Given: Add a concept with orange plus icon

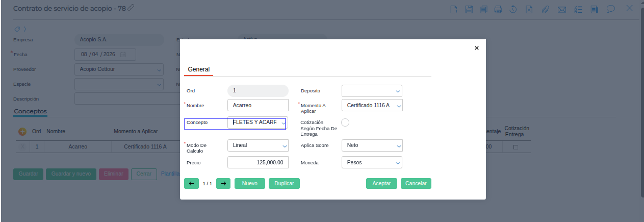Looking at the screenshot, I should coord(22,131).
